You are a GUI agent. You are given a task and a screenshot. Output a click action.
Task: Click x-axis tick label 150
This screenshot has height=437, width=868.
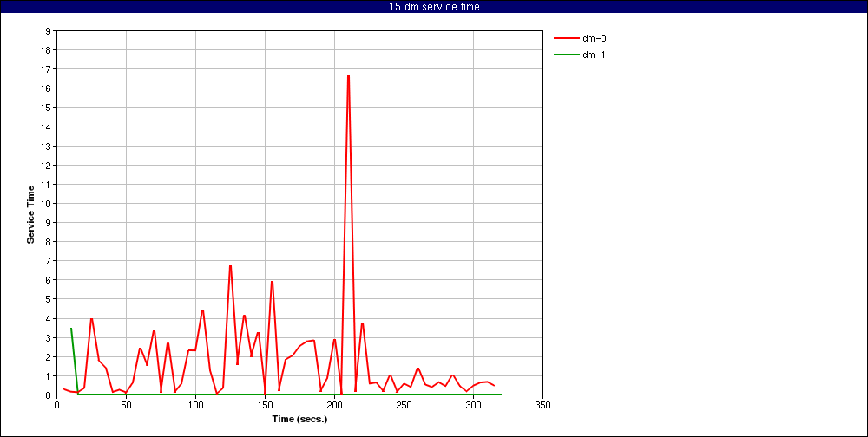click(x=265, y=405)
